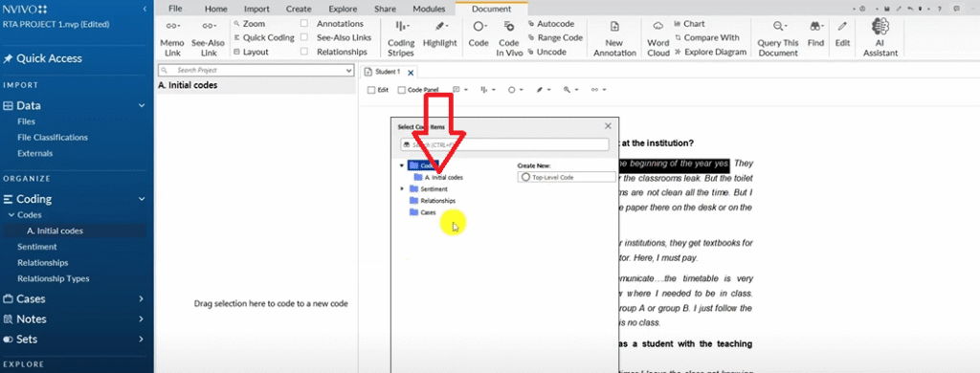The width and height of the screenshot is (980, 373).
Task: Toggle the Relationships checkbox in ribbon
Action: tap(304, 52)
